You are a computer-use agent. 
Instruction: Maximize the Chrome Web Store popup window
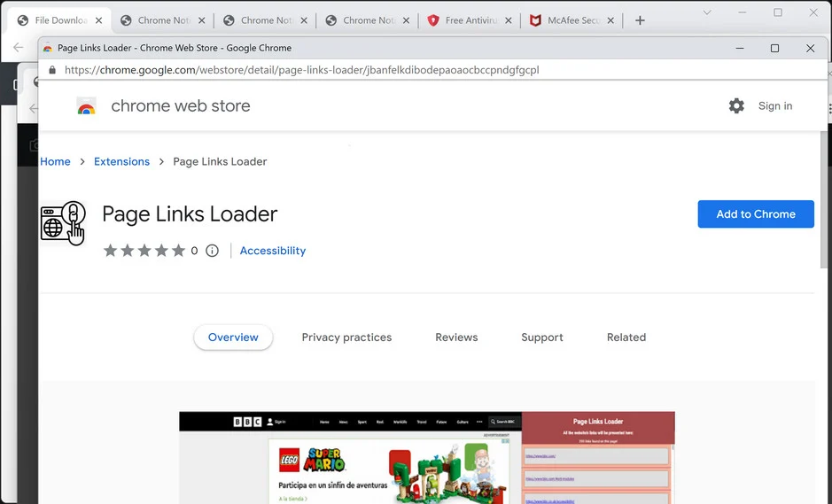pyautogui.click(x=774, y=49)
